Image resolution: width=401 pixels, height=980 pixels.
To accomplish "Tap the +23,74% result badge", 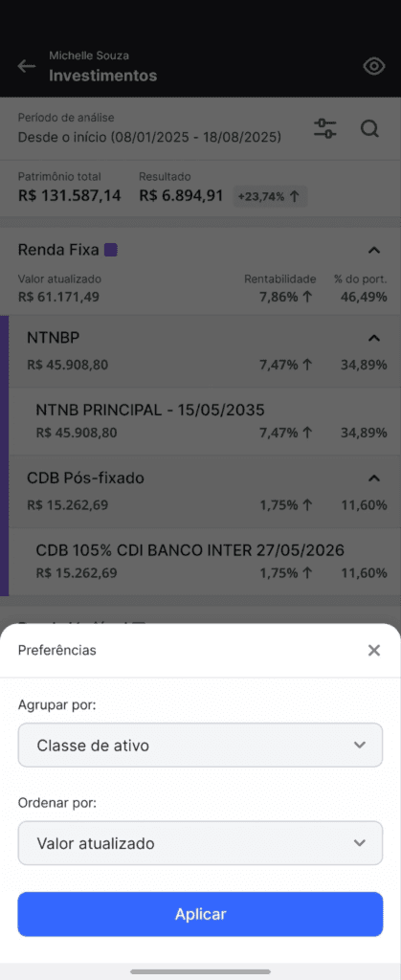I will point(270,196).
